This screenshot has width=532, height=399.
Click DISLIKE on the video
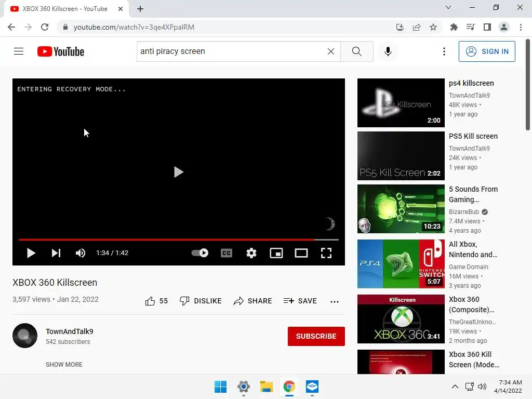(x=201, y=301)
